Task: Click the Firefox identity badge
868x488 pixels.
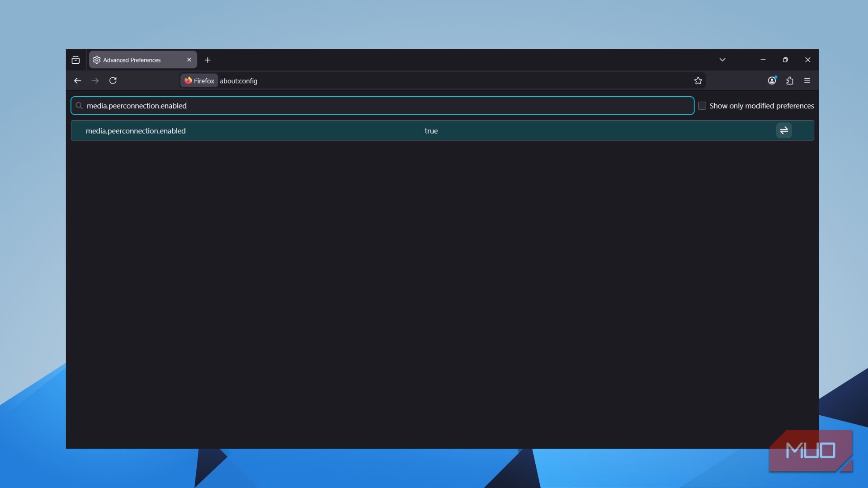Action: (x=199, y=80)
